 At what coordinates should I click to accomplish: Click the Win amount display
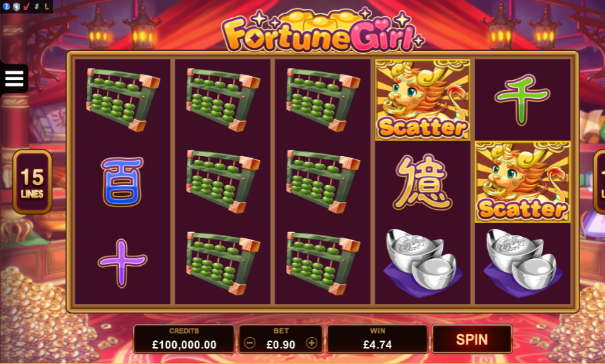tap(378, 339)
